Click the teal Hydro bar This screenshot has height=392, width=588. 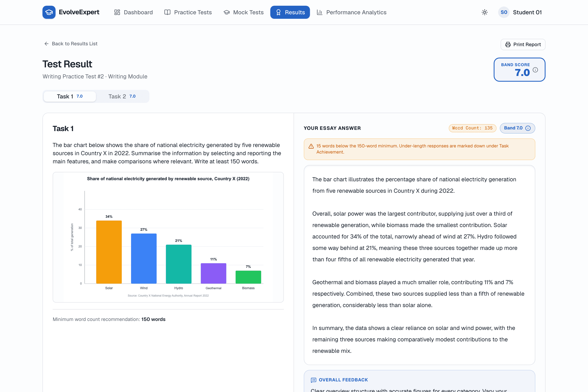[178, 264]
